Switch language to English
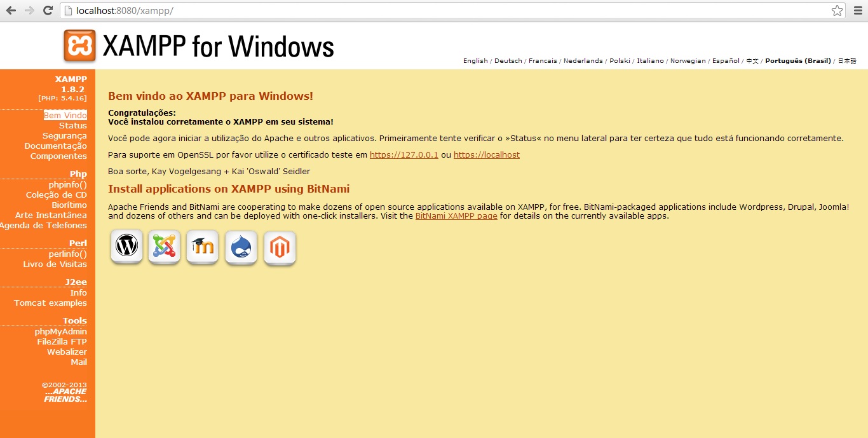 click(475, 61)
